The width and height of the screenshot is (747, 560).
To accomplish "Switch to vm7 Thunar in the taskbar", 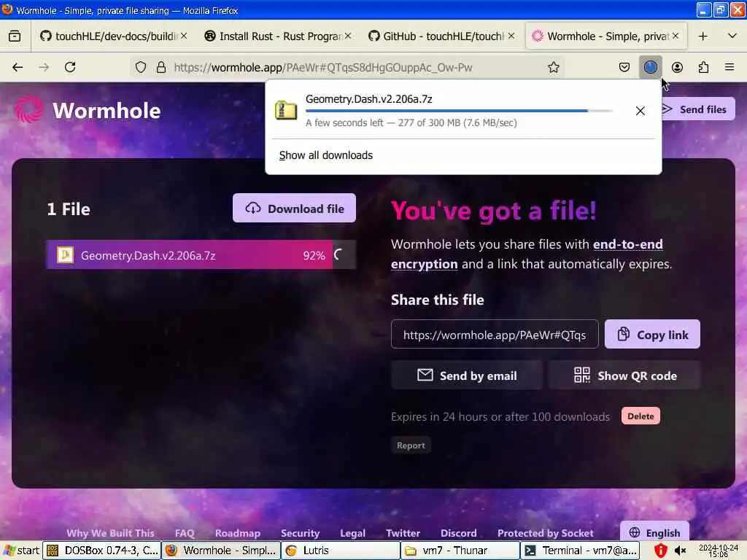I will click(460, 551).
